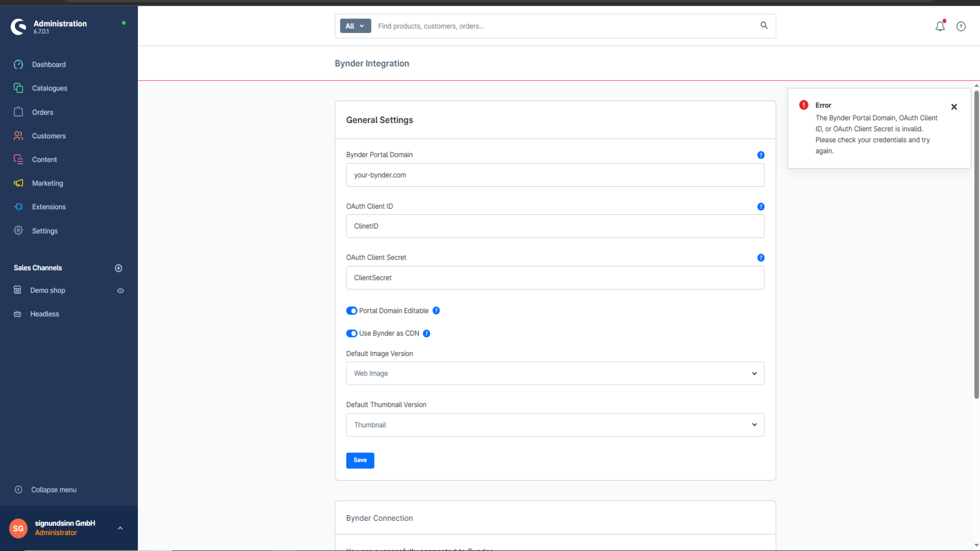Click the General Settings heading
The width and height of the screenshot is (980, 551).
tap(379, 120)
